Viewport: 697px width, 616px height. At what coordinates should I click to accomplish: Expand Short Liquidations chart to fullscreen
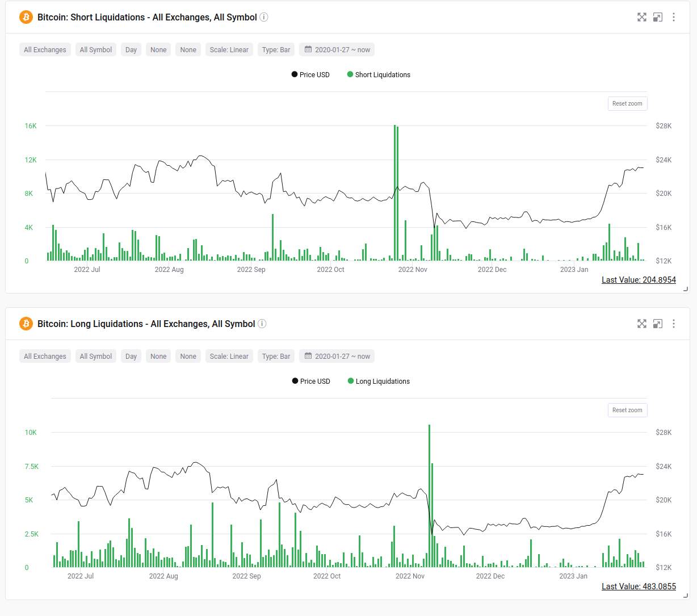click(x=642, y=17)
